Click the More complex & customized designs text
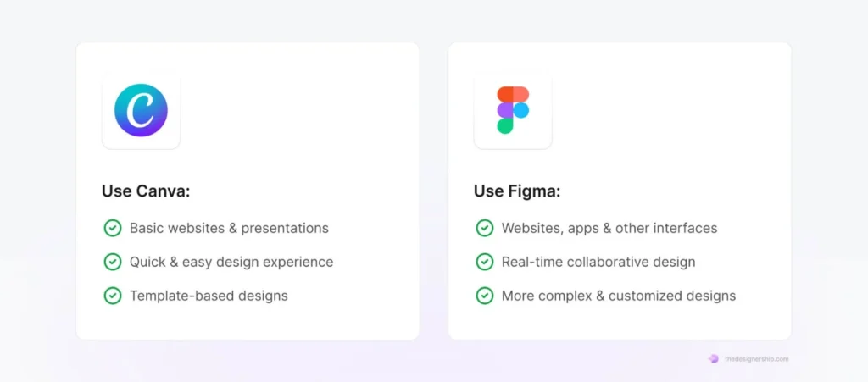Viewport: 868px width, 382px height. pos(619,296)
